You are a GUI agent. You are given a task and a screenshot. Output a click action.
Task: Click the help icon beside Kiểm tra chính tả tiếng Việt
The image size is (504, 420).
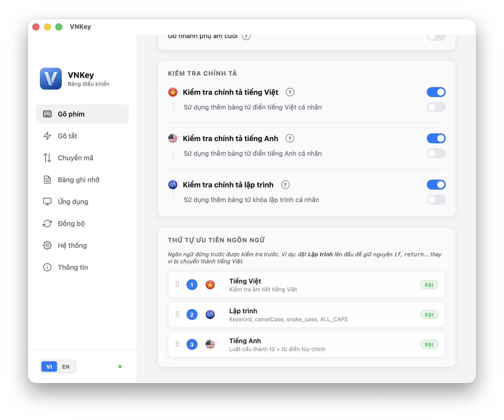pos(290,92)
